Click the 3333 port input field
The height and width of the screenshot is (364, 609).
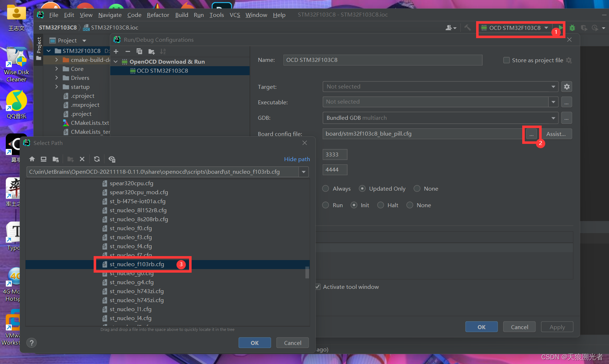(x=335, y=154)
